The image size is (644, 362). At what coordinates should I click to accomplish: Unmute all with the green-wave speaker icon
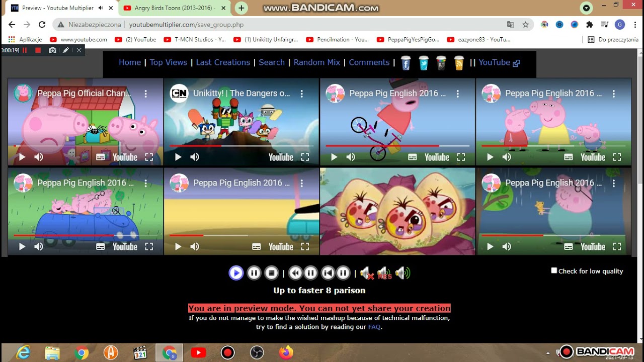[x=403, y=273]
